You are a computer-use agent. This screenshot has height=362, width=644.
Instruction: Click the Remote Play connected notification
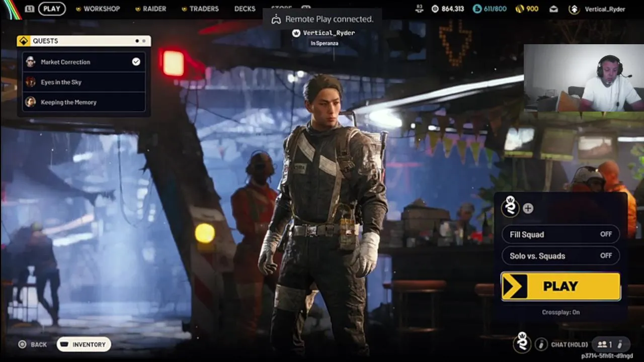[322, 19]
